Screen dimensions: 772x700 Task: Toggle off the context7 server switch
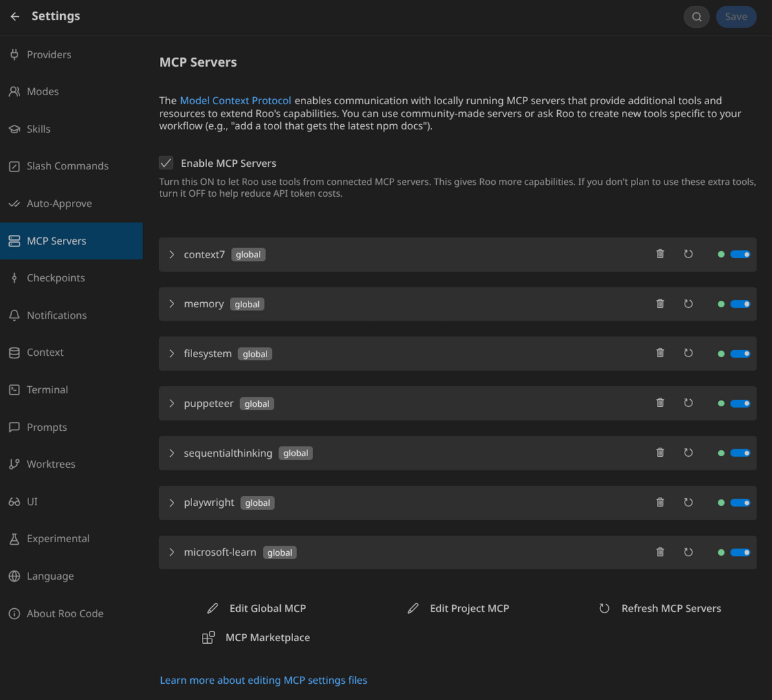740,254
